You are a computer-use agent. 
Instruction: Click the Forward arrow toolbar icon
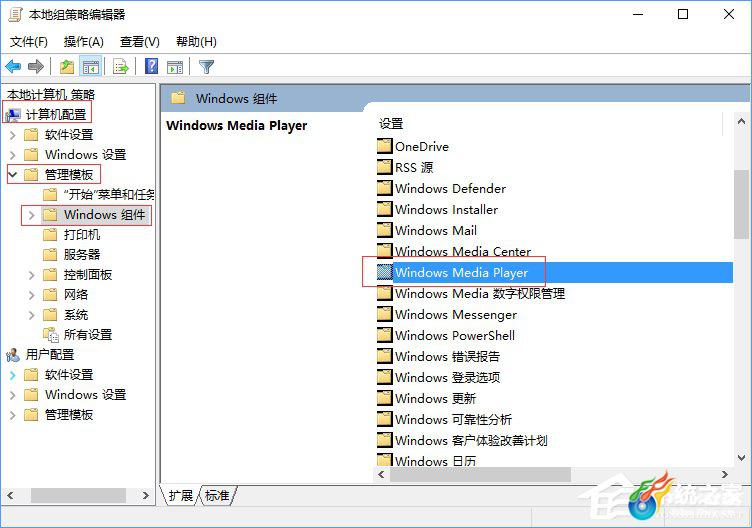(36, 66)
